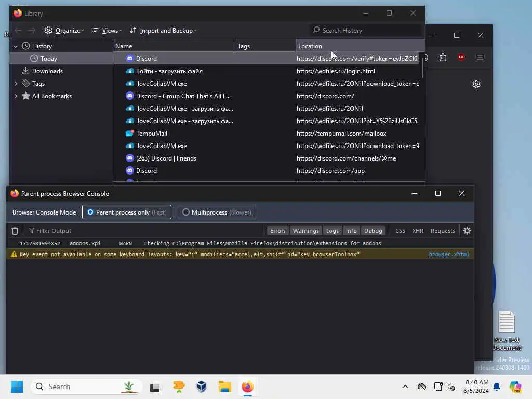Toggle the Debug filter
The image size is (532, 399).
[x=373, y=231]
